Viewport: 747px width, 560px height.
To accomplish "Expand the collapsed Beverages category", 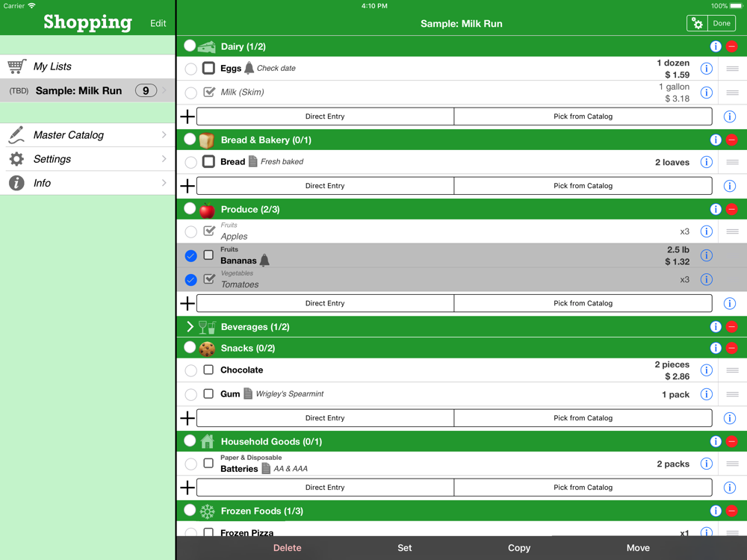I will pos(190,327).
